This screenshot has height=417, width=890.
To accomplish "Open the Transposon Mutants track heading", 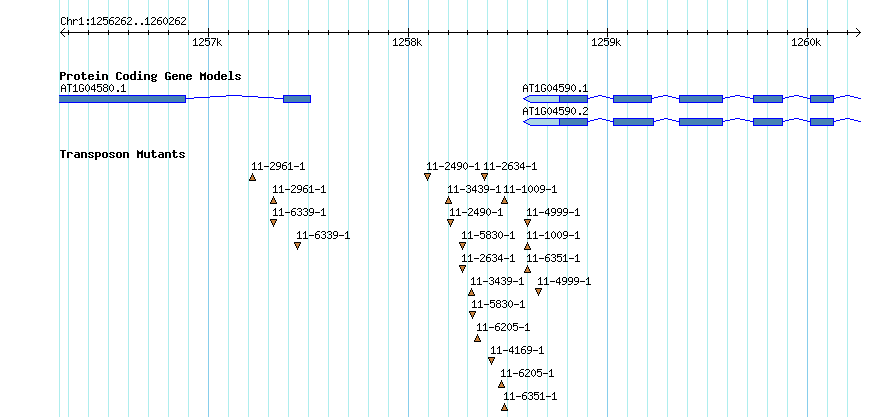I will pos(123,154).
